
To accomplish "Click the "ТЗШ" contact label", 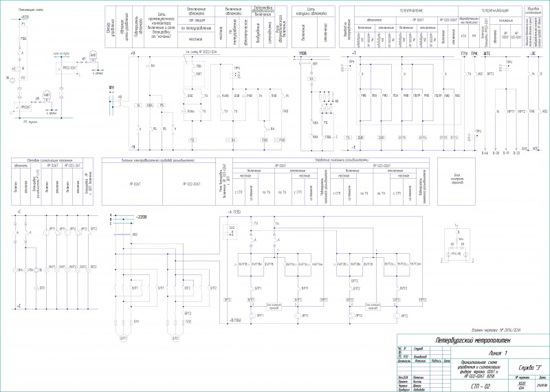I will click(x=199, y=66).
